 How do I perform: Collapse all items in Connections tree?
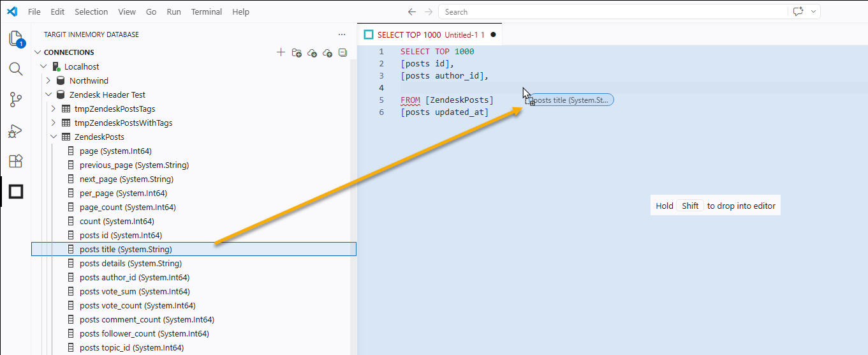click(x=342, y=52)
